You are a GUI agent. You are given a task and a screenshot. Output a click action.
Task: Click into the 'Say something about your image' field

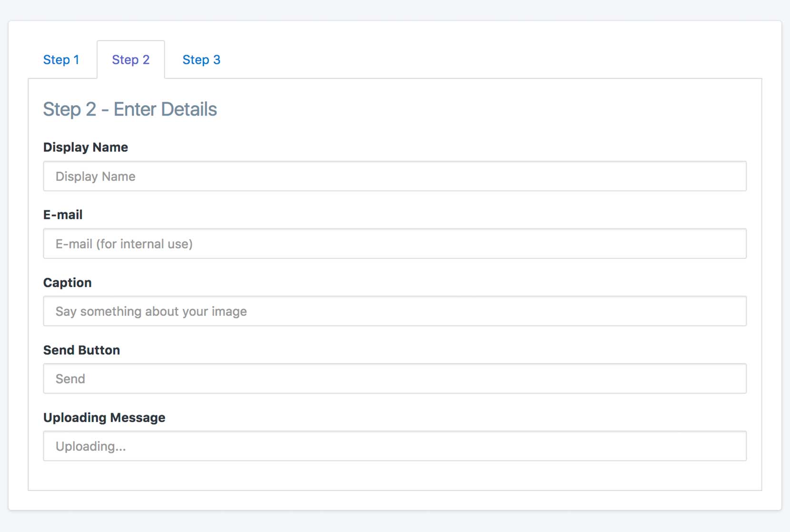click(x=395, y=312)
